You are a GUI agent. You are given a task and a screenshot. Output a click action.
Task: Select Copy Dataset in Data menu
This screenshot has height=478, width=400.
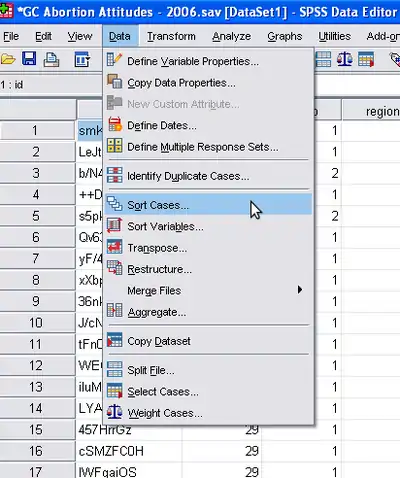tap(209, 341)
